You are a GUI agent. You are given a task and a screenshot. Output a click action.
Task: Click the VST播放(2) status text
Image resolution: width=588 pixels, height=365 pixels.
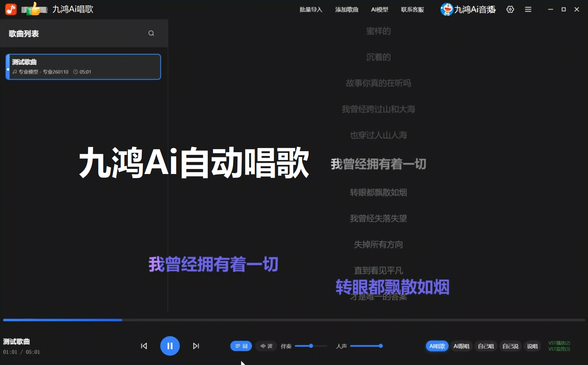559,343
